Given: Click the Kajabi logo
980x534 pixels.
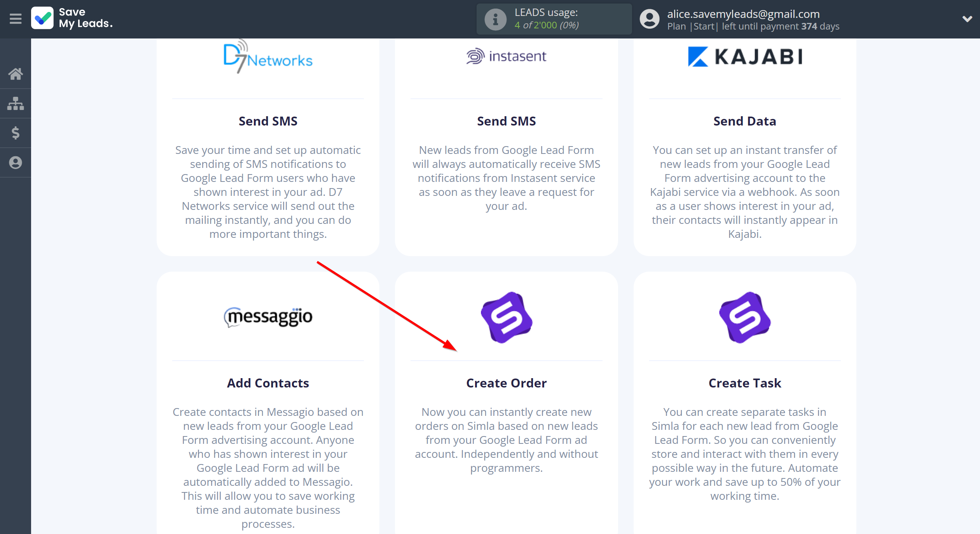Looking at the screenshot, I should [x=745, y=57].
